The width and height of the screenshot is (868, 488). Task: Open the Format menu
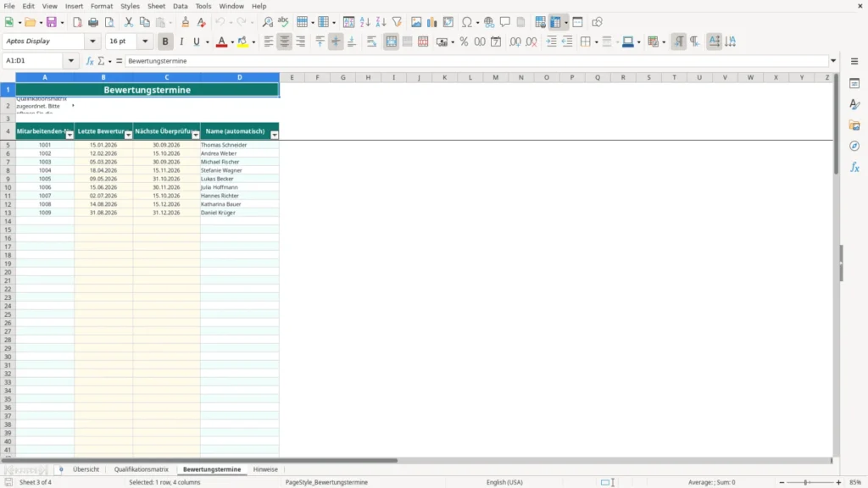[x=102, y=6]
